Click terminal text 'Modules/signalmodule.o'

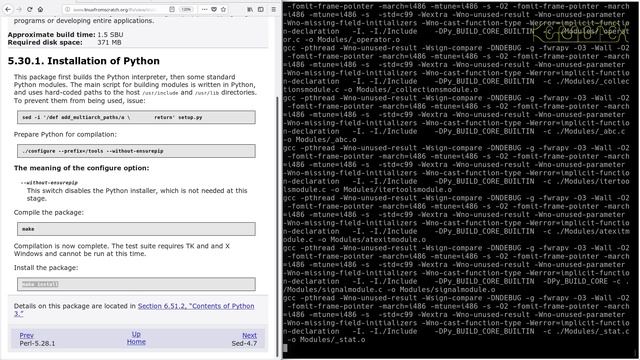447,290
